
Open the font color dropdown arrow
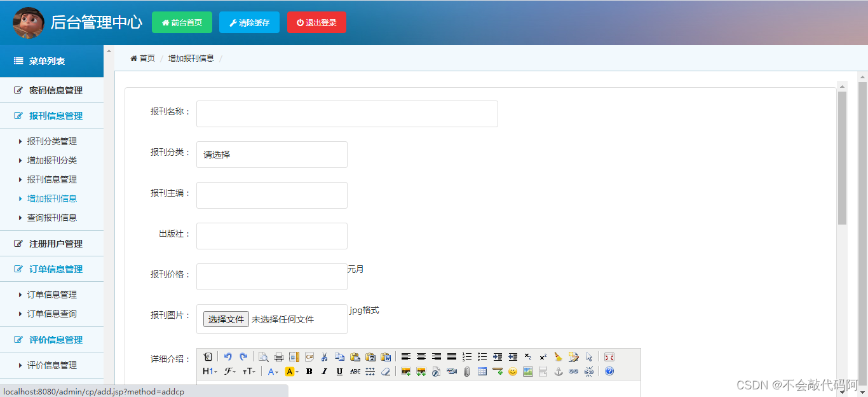pyautogui.click(x=278, y=372)
